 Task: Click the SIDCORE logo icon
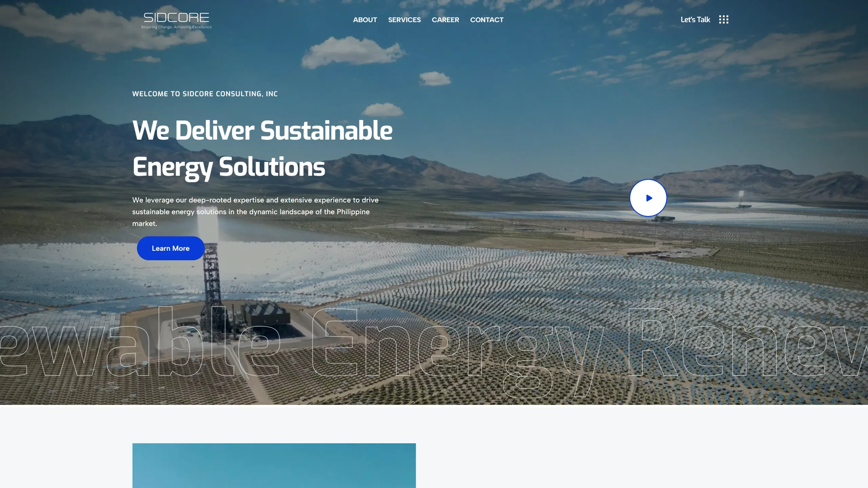click(x=176, y=20)
